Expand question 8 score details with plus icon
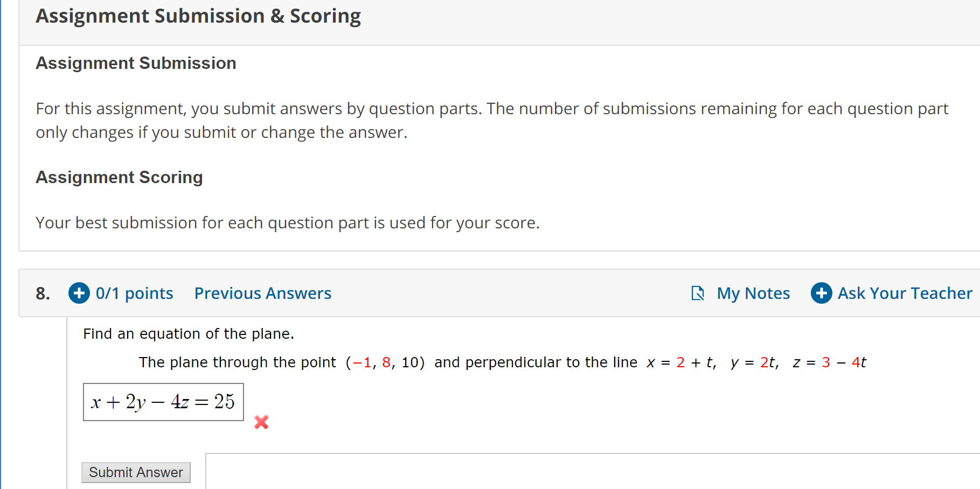Image resolution: width=980 pixels, height=489 pixels. point(79,293)
